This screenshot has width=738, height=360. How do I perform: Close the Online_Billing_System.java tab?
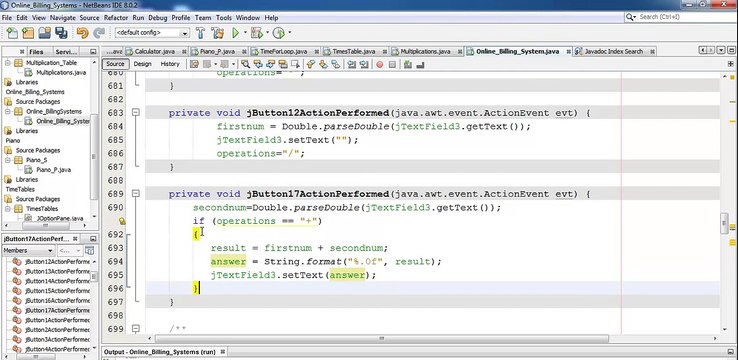[x=569, y=51]
